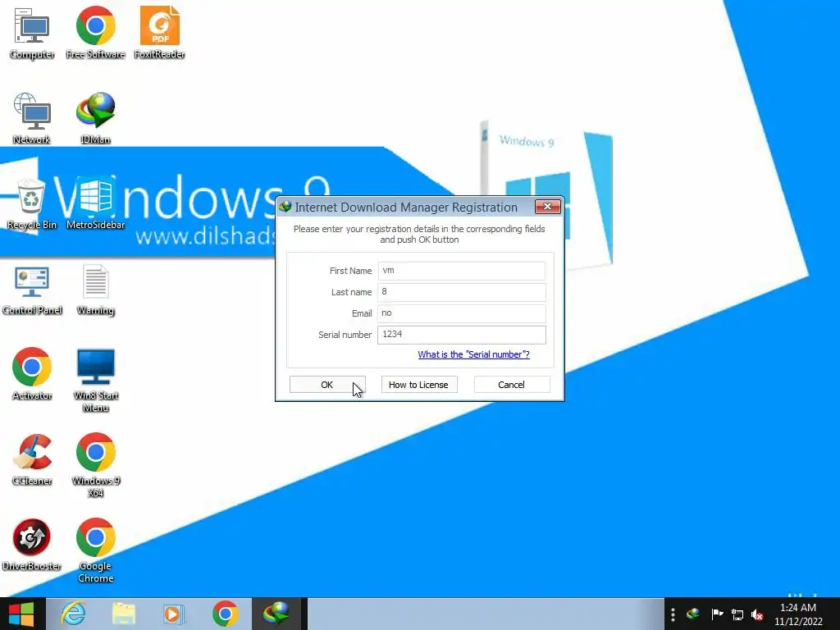
Task: Open Internet Explorer from the taskbar
Action: 73,614
